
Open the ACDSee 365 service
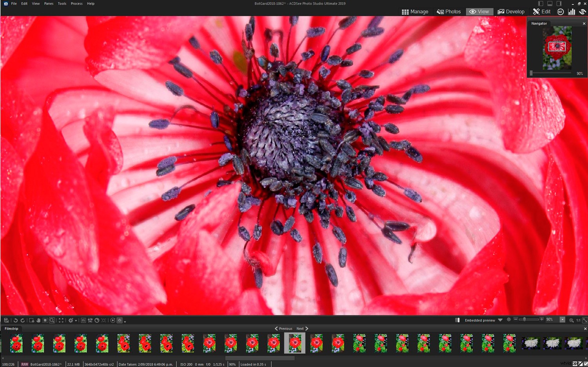(560, 11)
